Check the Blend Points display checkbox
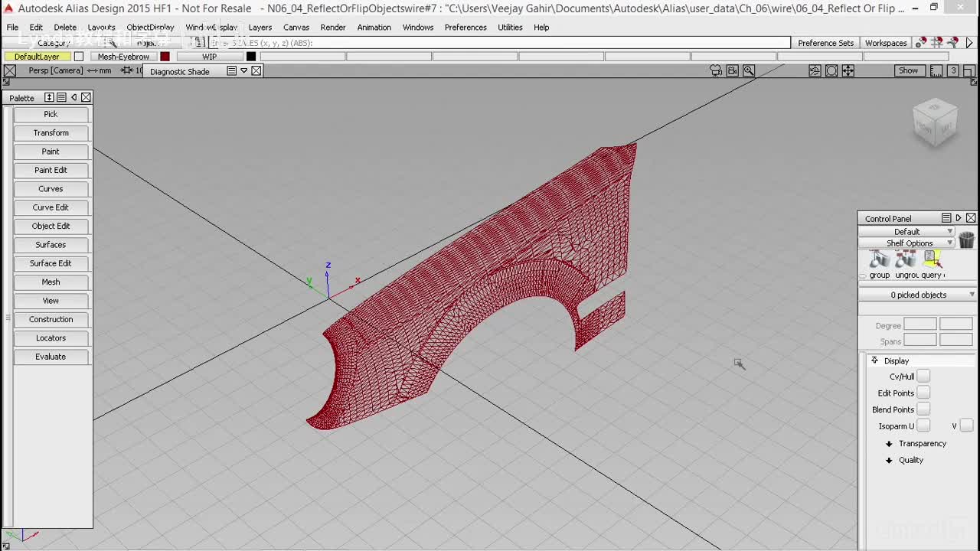Image resolution: width=980 pixels, height=551 pixels. point(923,409)
